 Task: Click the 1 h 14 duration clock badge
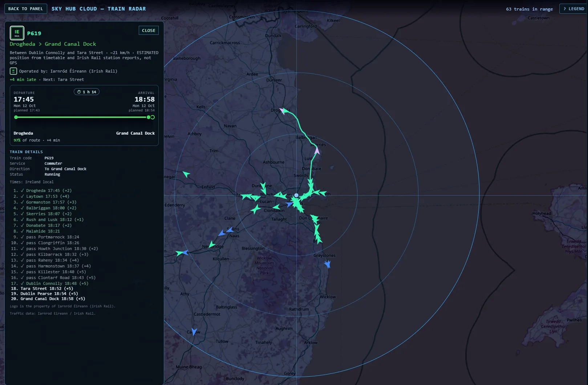pyautogui.click(x=86, y=92)
